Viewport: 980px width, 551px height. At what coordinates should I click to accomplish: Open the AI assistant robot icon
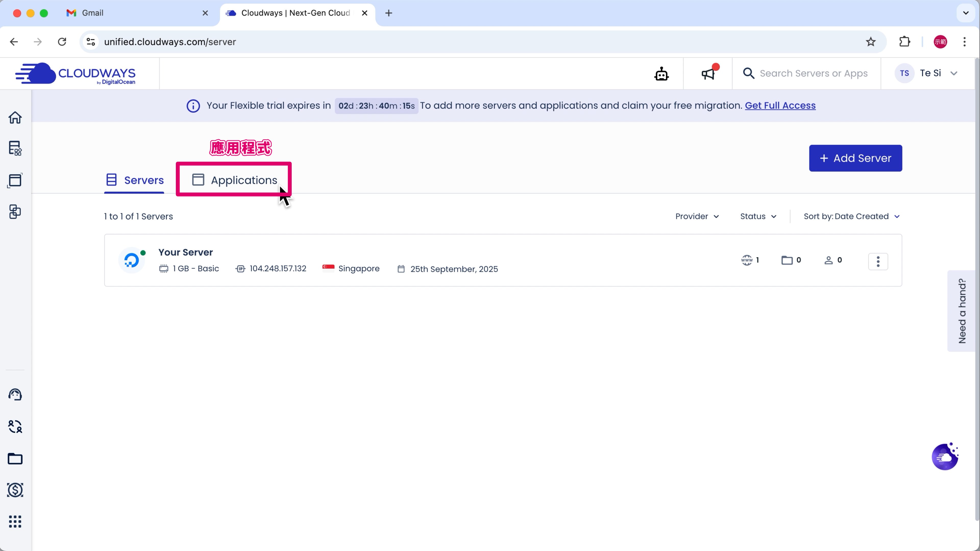(661, 74)
